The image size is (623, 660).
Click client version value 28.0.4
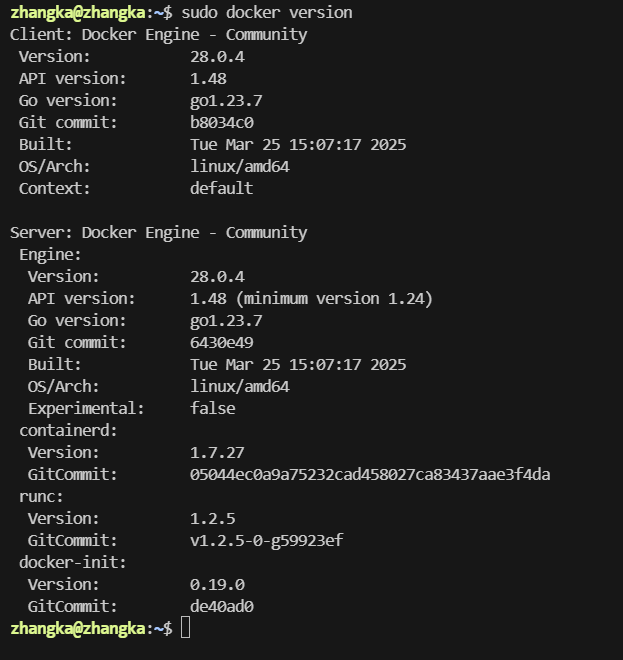[217, 57]
